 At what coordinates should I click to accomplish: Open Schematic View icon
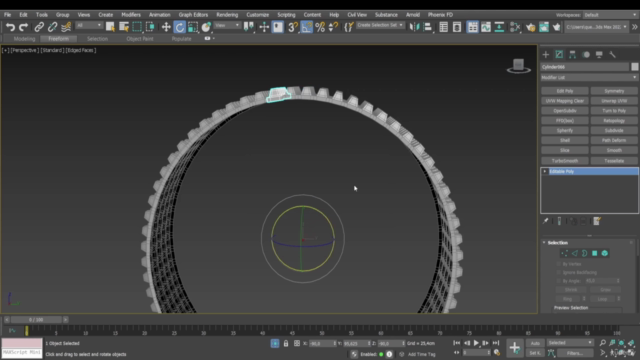point(499,27)
